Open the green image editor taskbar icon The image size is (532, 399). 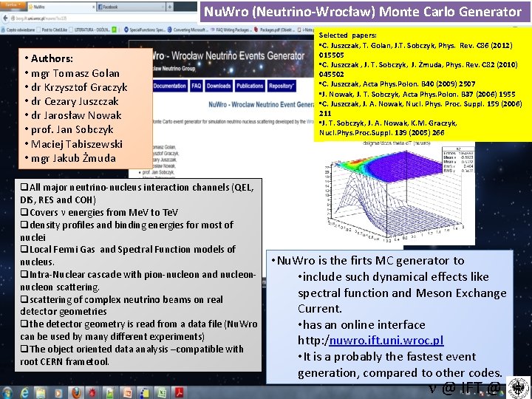(x=110, y=392)
